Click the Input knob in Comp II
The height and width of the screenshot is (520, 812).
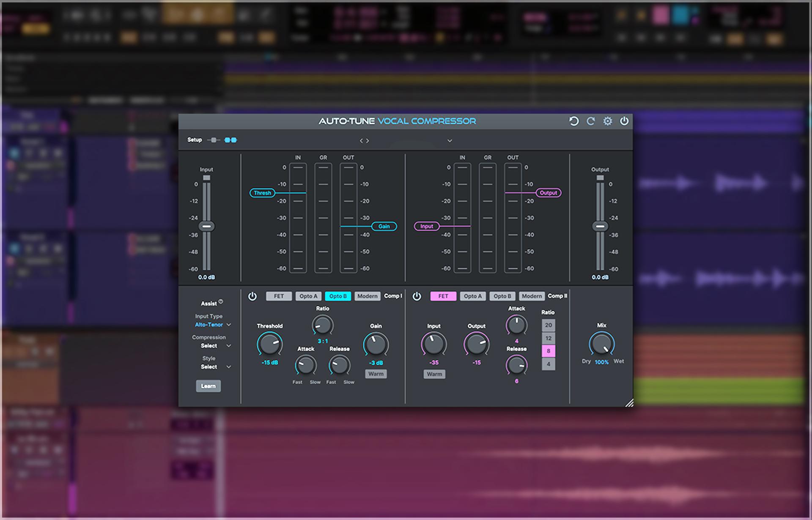pyautogui.click(x=434, y=345)
